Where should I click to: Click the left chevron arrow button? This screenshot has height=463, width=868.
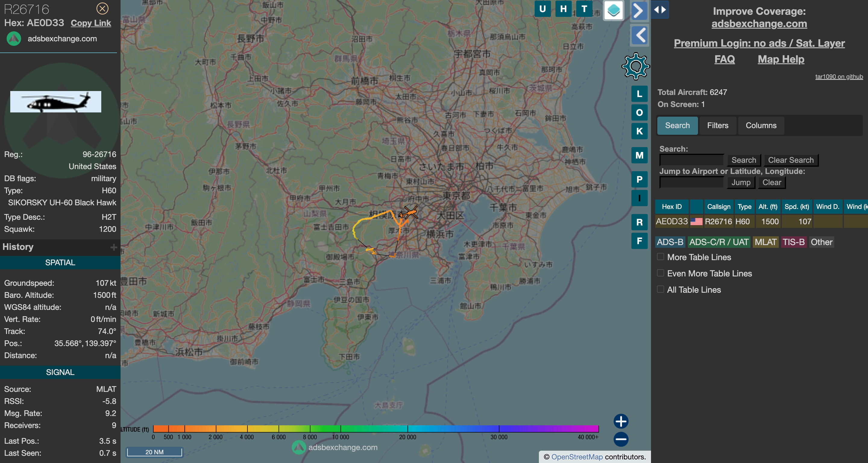point(639,35)
